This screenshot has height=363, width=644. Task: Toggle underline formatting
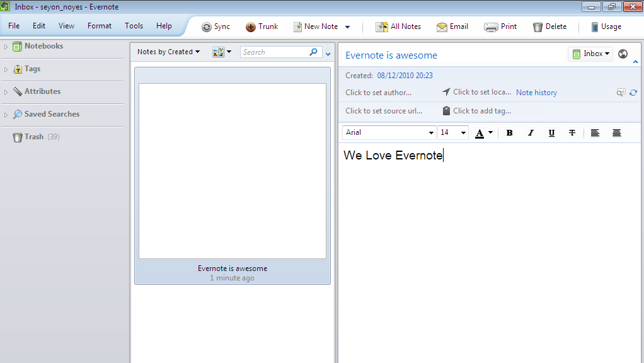point(551,132)
